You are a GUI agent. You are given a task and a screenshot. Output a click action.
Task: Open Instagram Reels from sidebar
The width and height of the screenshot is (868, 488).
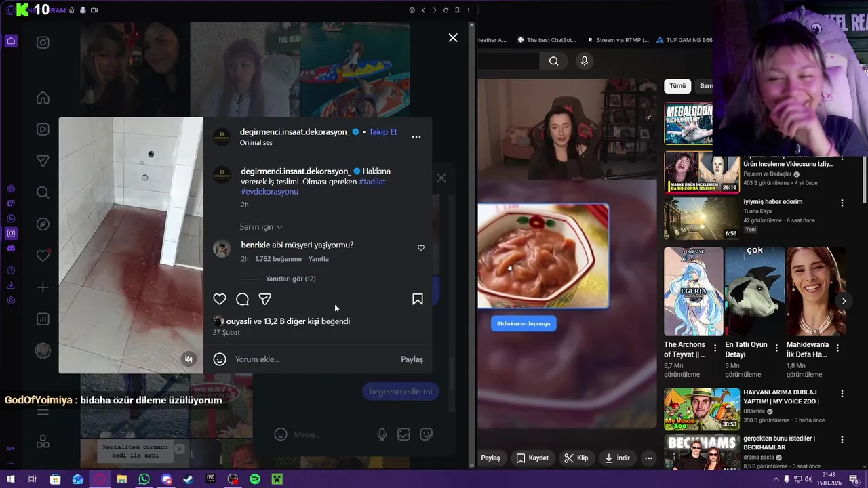pyautogui.click(x=43, y=129)
